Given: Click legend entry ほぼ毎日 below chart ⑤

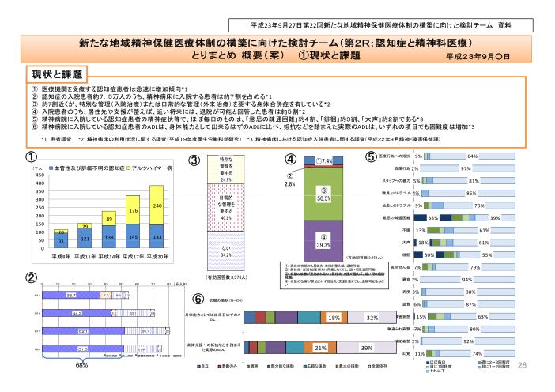Looking at the screenshot, I should (436, 362).
